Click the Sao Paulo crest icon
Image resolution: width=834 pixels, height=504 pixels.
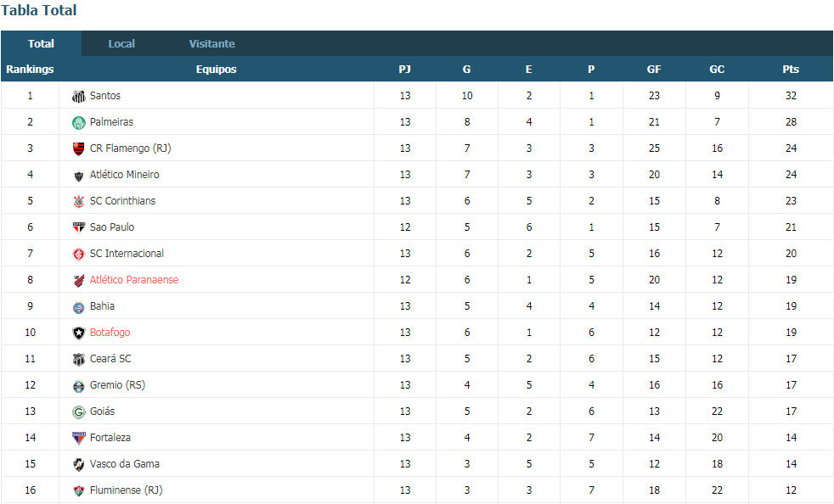tap(79, 227)
